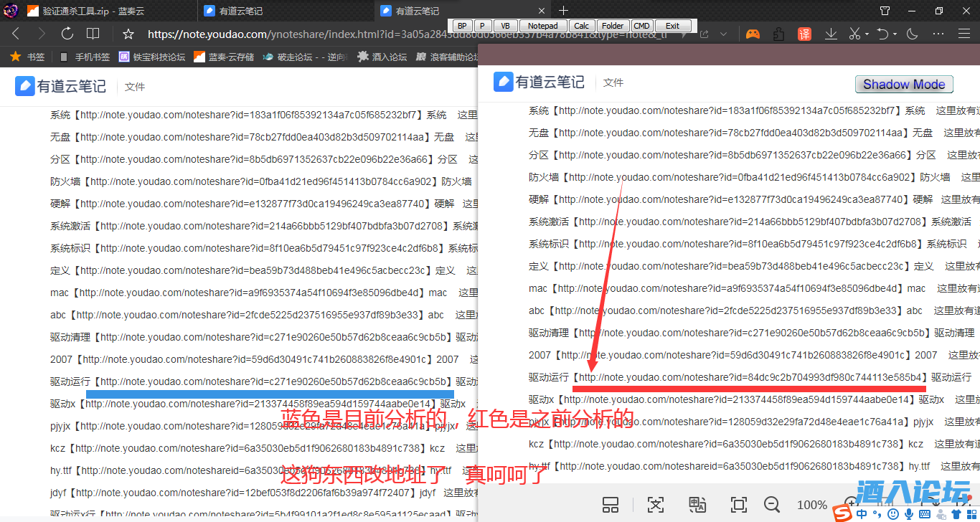The height and width of the screenshot is (522, 980).
Task: Click the 100% zoom level in viewer toolbar
Action: coord(812,505)
